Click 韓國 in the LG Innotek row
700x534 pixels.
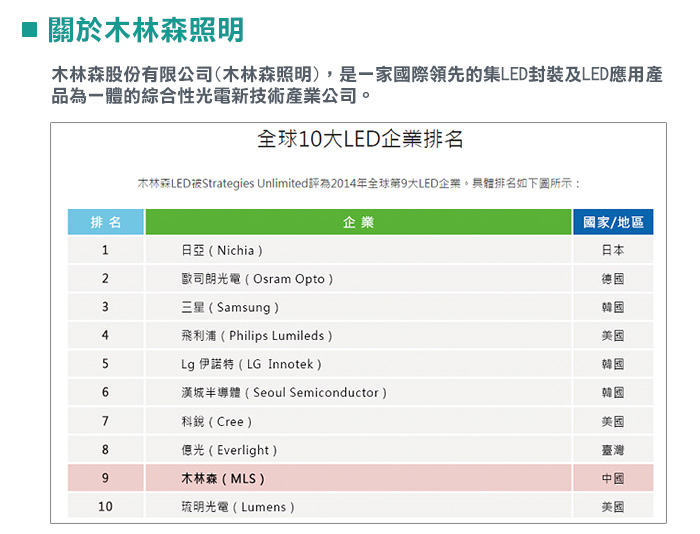click(613, 364)
